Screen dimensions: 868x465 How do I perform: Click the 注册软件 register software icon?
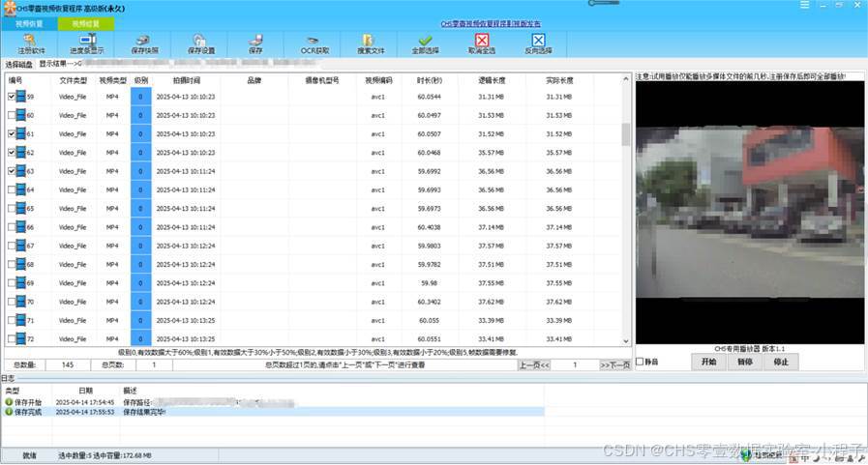click(x=30, y=41)
